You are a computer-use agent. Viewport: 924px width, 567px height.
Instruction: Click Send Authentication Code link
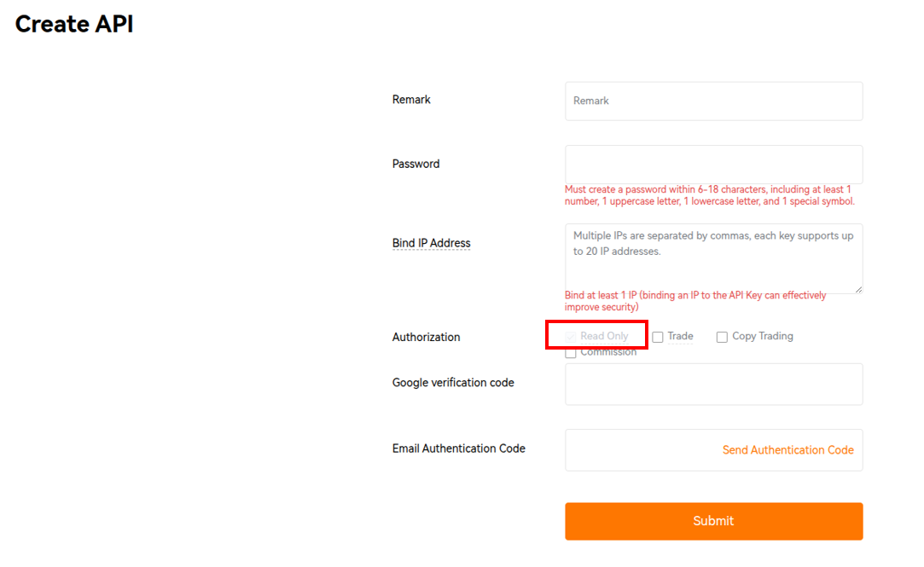click(787, 450)
